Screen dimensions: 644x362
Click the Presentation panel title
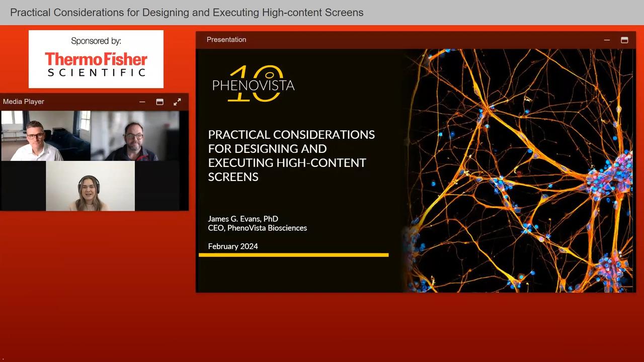(x=226, y=40)
